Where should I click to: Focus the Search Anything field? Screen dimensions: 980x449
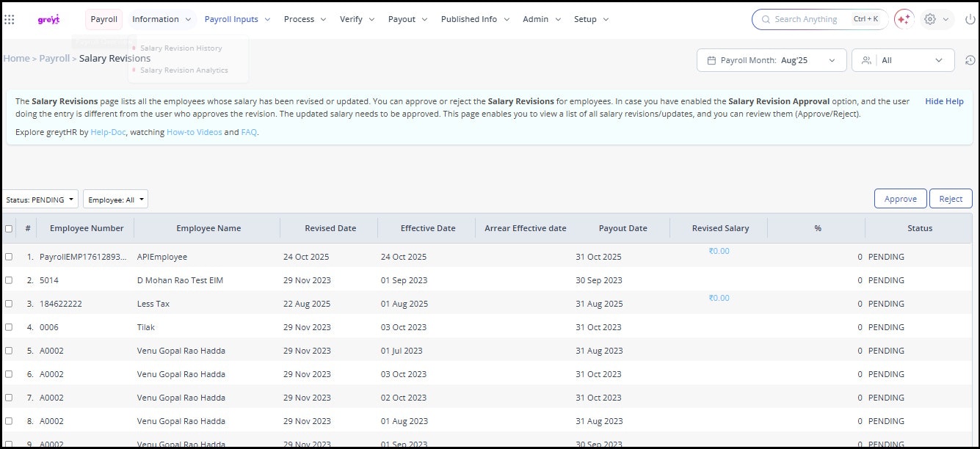[x=807, y=20]
